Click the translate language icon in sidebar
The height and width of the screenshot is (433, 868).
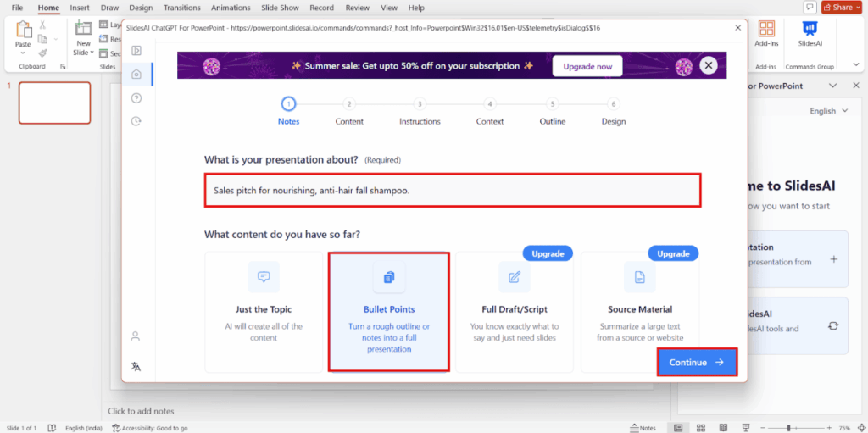pos(136,366)
